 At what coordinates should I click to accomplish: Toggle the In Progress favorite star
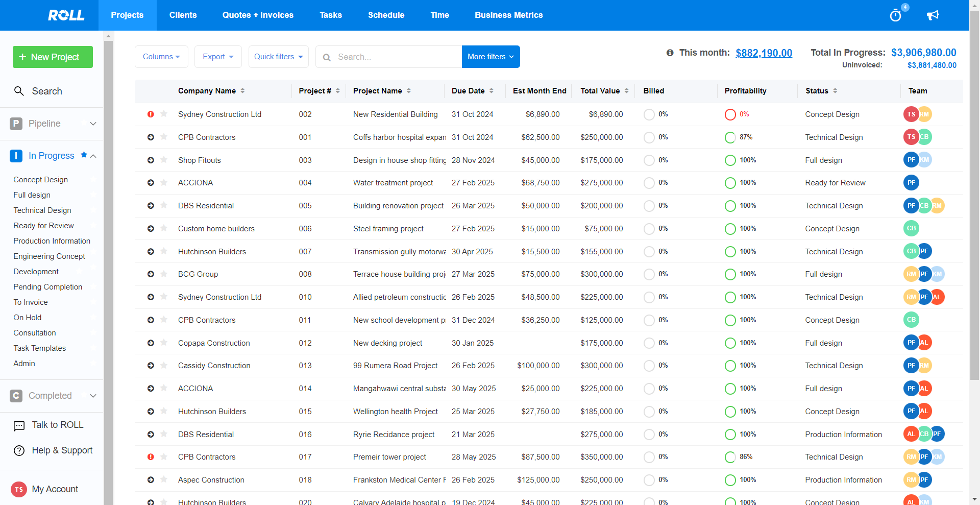point(84,155)
